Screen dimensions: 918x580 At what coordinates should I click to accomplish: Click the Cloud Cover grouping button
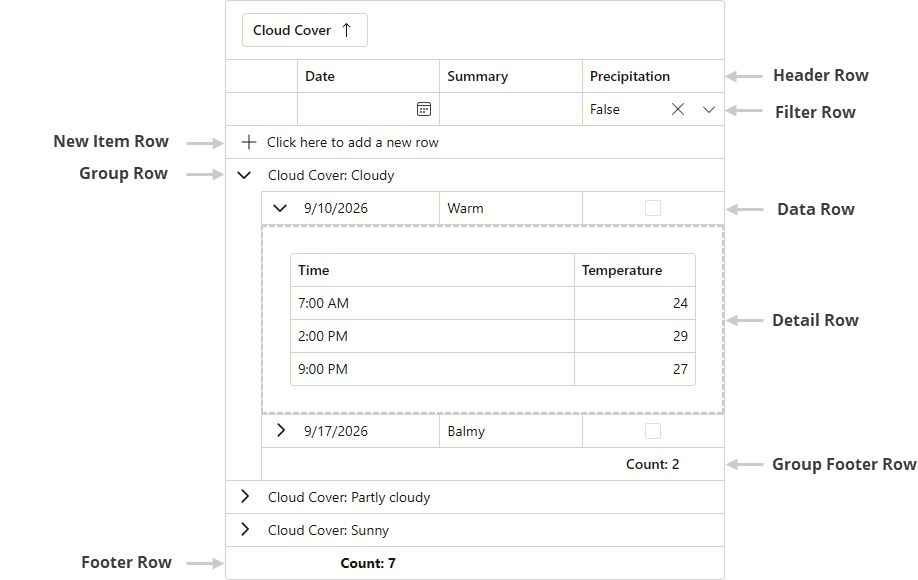[305, 30]
